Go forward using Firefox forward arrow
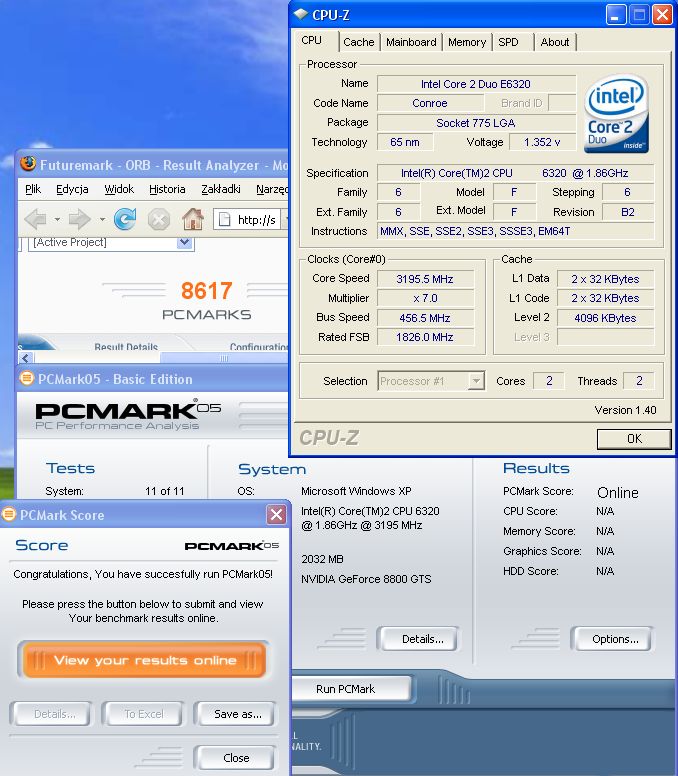 pos(79,219)
